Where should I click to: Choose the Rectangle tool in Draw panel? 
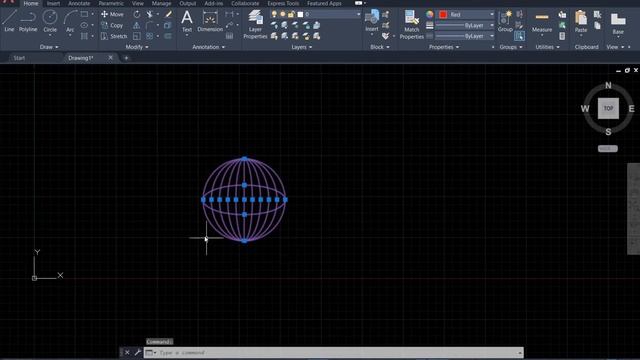click(84, 14)
